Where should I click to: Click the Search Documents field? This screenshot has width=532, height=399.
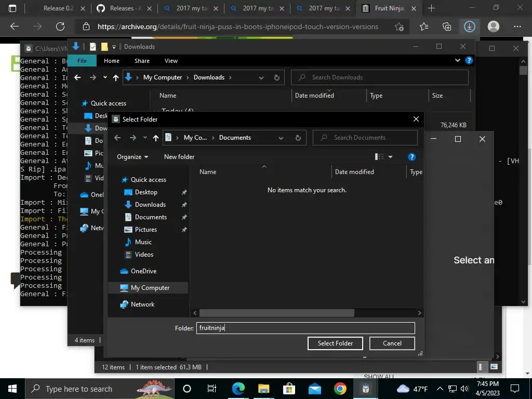[365, 137]
